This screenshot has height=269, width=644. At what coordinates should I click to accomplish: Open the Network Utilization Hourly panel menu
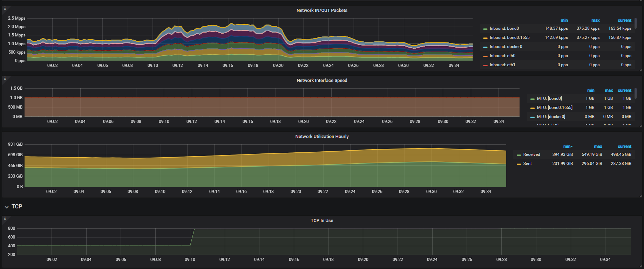[322, 137]
